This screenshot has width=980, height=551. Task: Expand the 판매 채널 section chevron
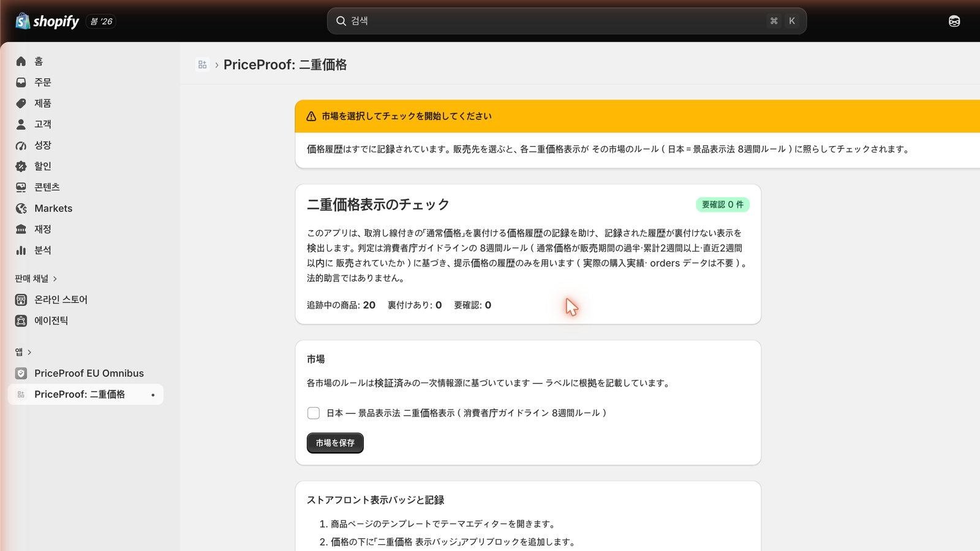click(55, 279)
